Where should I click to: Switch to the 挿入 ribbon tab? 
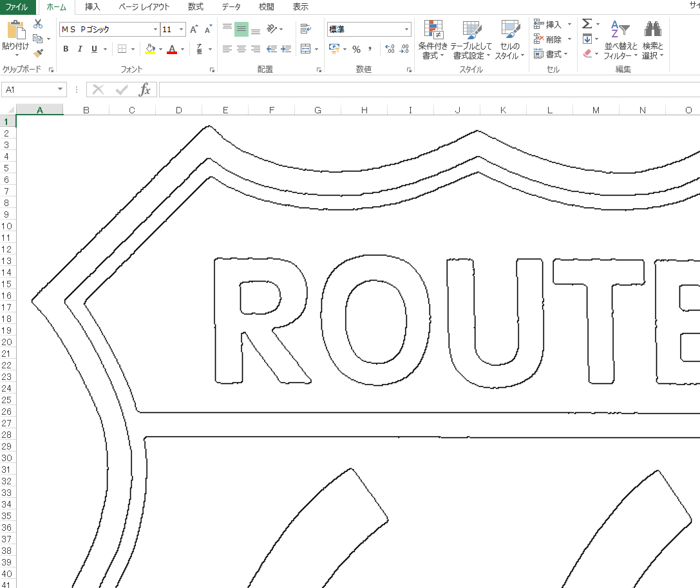[x=93, y=7]
